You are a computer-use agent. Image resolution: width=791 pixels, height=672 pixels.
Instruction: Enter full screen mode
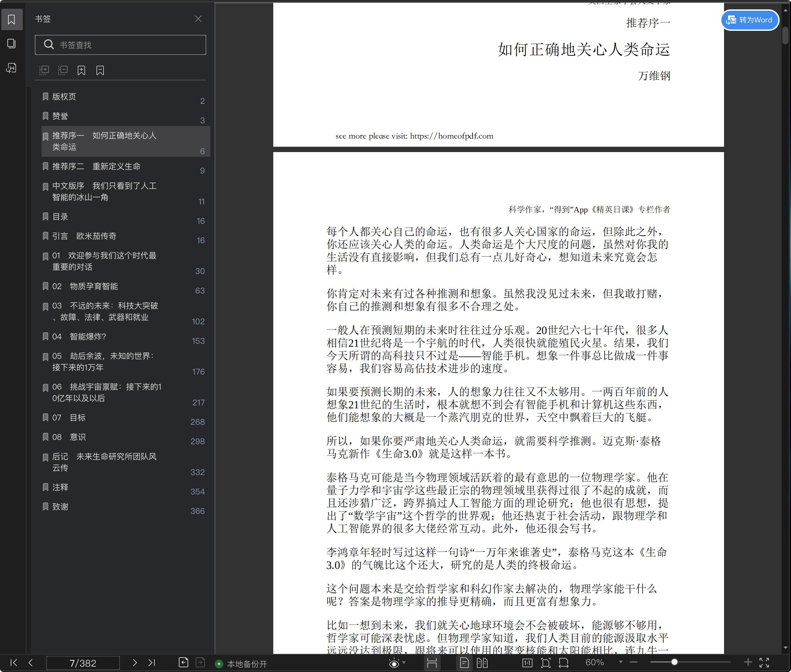point(764,663)
